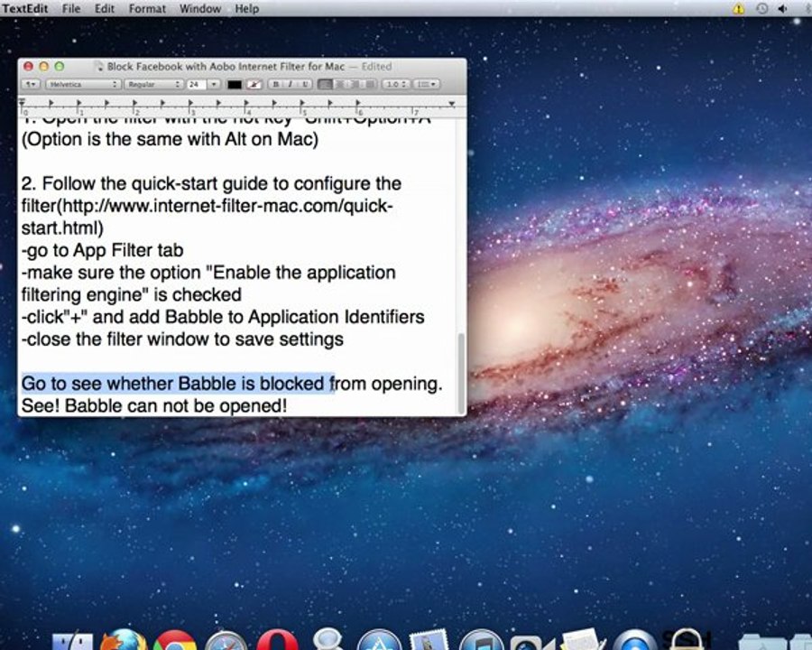The image size is (812, 650).
Task: Click the right margin marker on ruler
Action: click(x=452, y=104)
